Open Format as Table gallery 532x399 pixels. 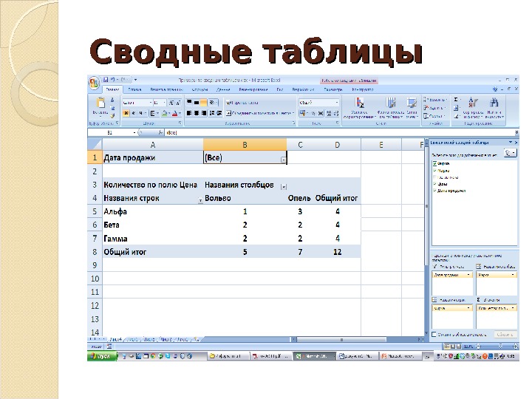(x=390, y=108)
